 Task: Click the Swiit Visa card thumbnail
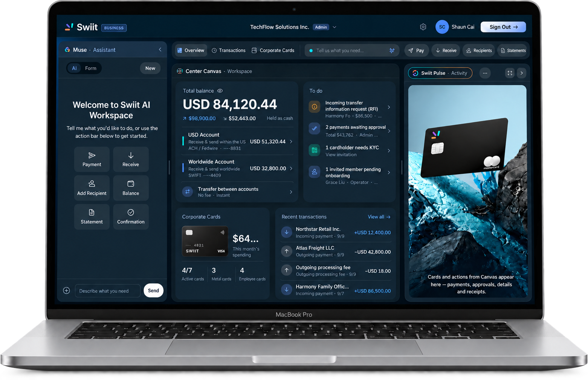(205, 241)
